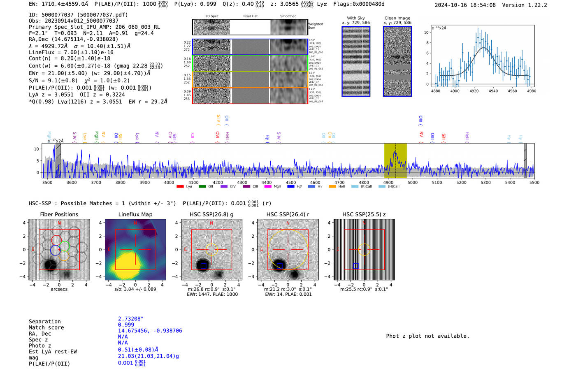This screenshot has width=576, height=392.
Task: Click the blue fiber circle in Fiber Positions
Action: [55, 250]
